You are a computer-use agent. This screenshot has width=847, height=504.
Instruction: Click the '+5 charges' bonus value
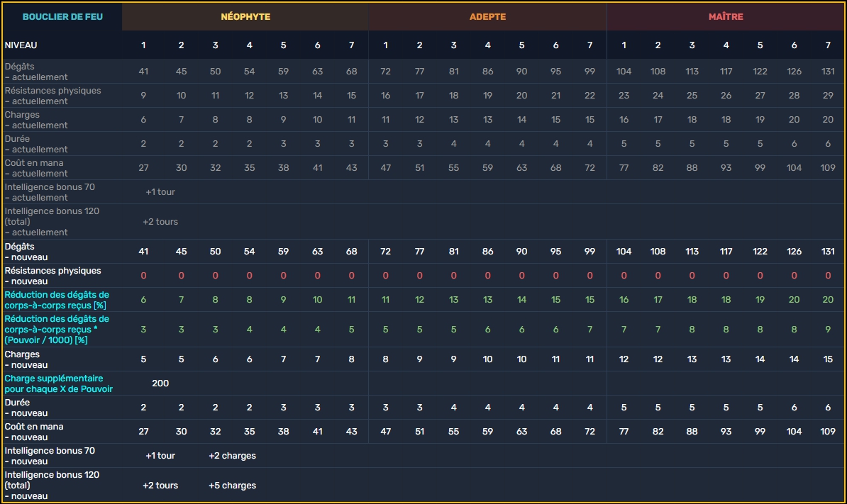pyautogui.click(x=232, y=485)
